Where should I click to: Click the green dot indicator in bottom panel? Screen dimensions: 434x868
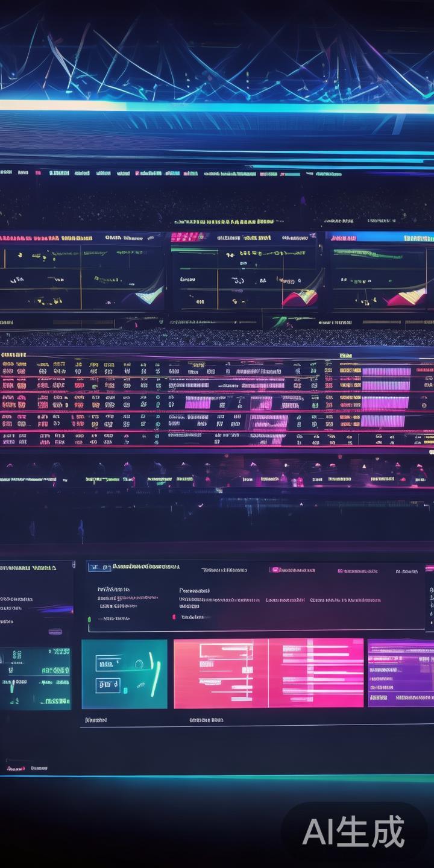89,618
